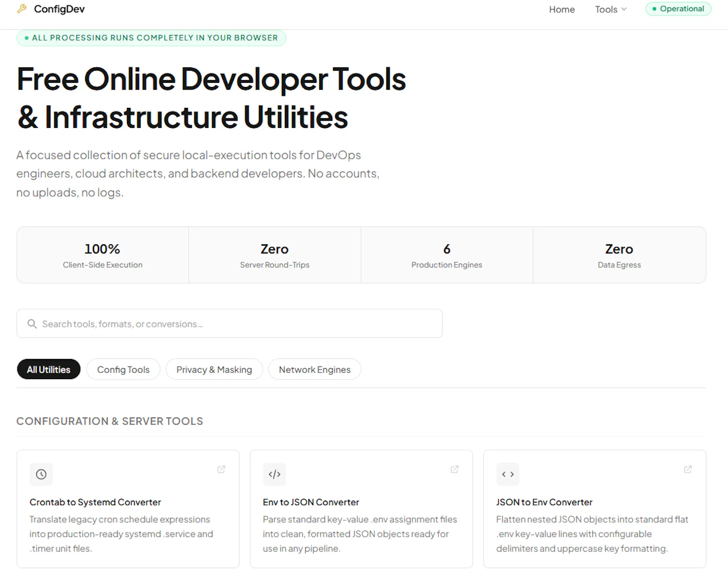Screen dimensions: 728x572
Task: Click the Crontab to Systemd clock icon
Action: 41,474
